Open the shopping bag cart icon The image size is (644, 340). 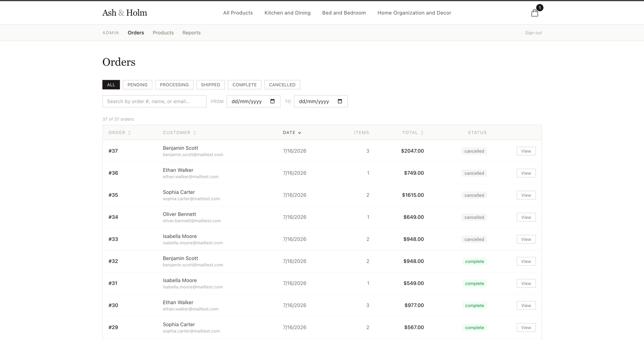coord(535,13)
